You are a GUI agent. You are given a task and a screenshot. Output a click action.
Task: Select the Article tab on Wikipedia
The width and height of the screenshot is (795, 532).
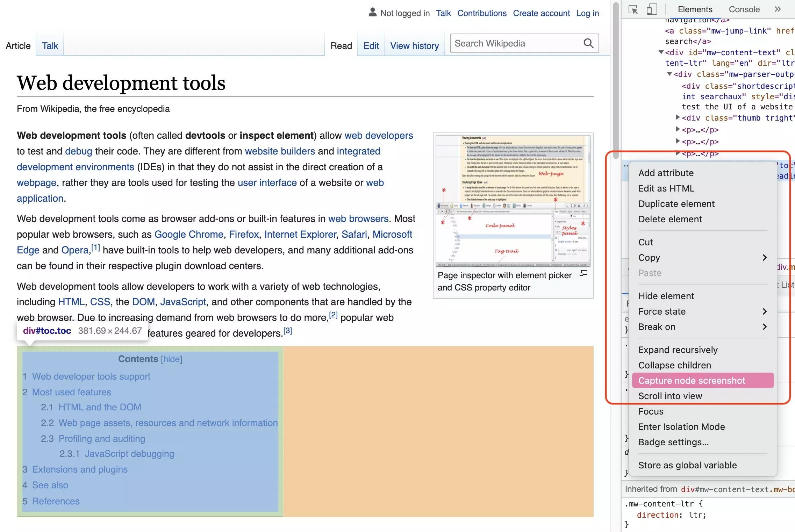coord(17,46)
